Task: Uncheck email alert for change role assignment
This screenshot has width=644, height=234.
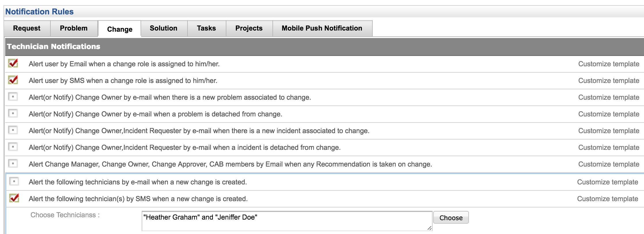Action: 13,63
